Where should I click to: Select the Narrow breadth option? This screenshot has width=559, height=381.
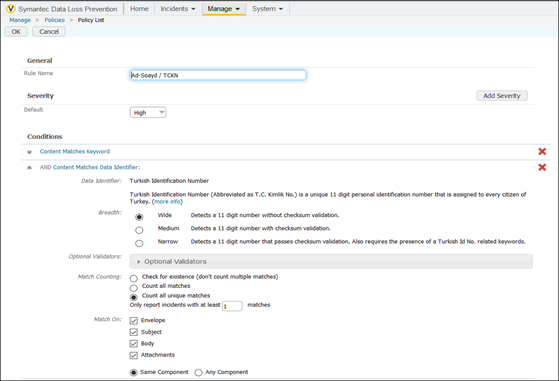tap(139, 243)
